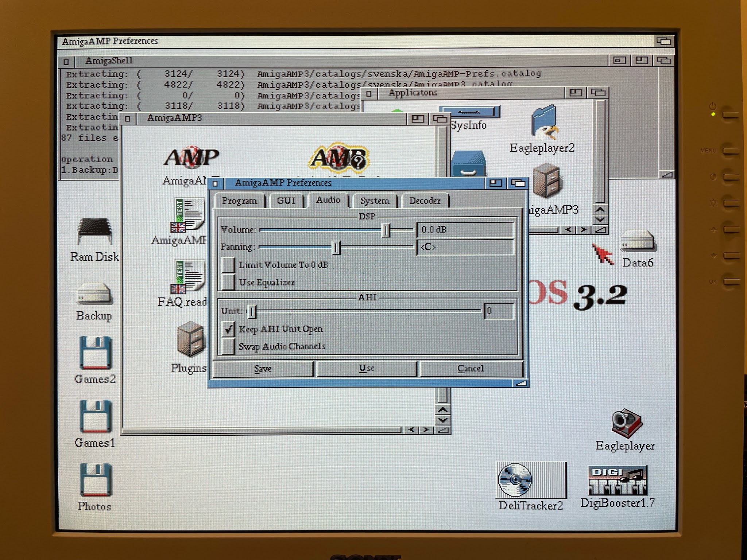This screenshot has height=560, width=747.
Task: Launch DigiBooster1.7 icon
Action: click(618, 480)
